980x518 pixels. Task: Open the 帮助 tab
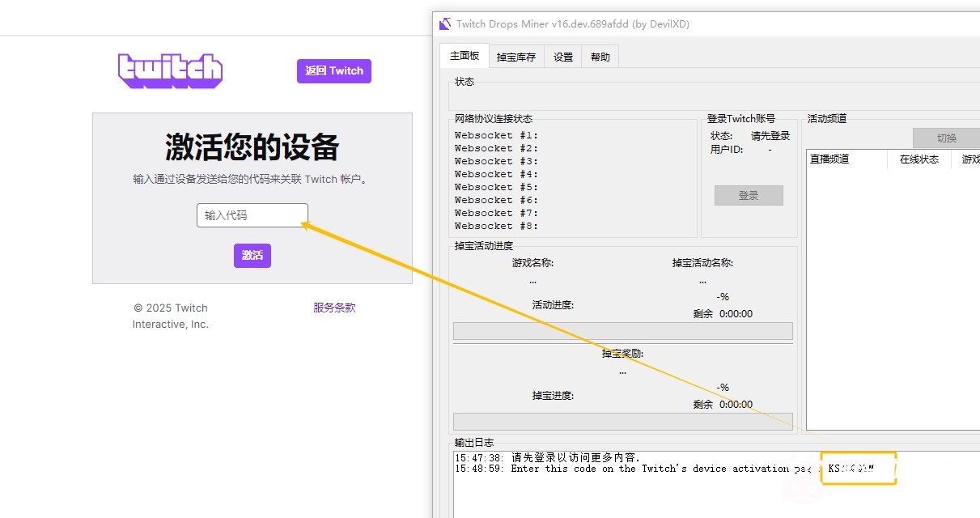click(x=600, y=57)
